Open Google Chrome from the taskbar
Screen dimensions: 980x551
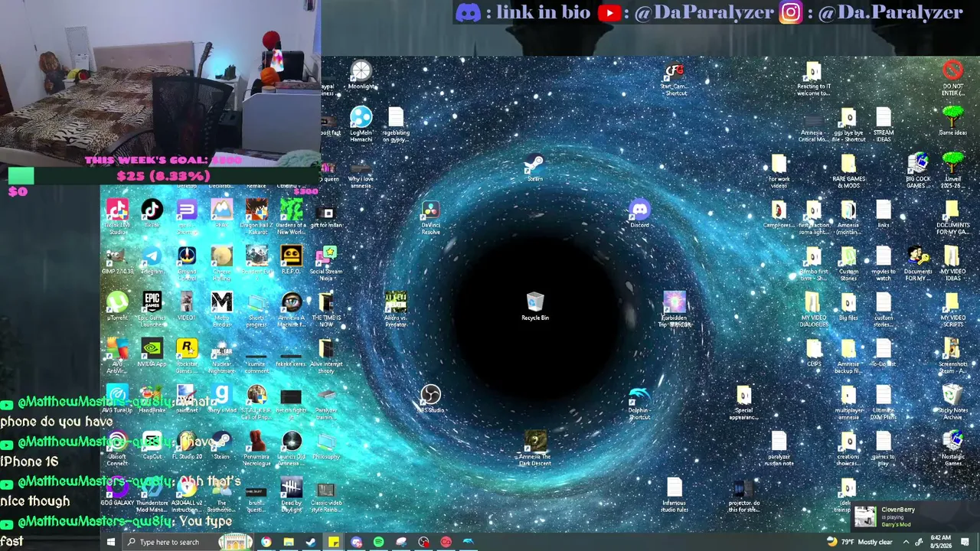[x=266, y=542]
